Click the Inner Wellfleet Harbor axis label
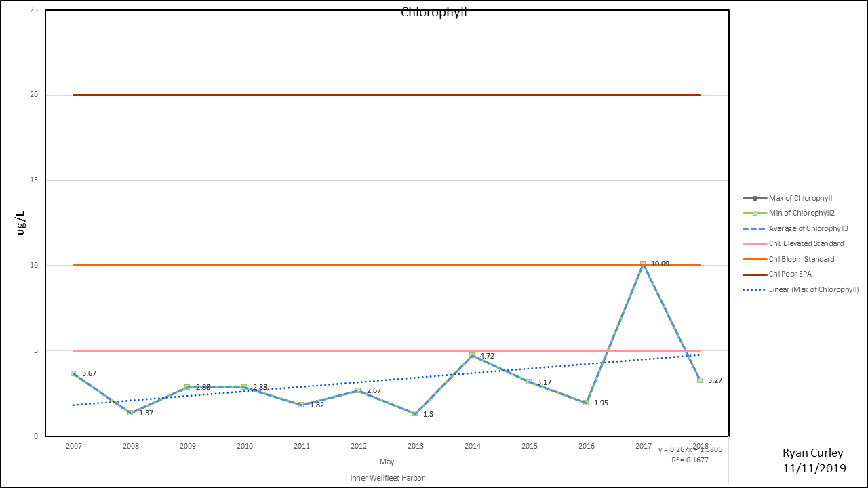 click(x=387, y=478)
